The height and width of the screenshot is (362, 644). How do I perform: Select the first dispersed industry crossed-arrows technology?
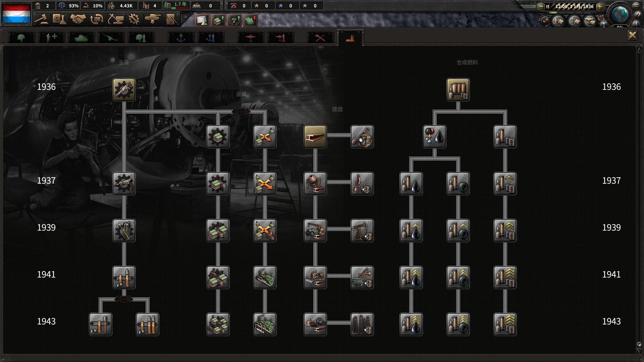point(265,137)
